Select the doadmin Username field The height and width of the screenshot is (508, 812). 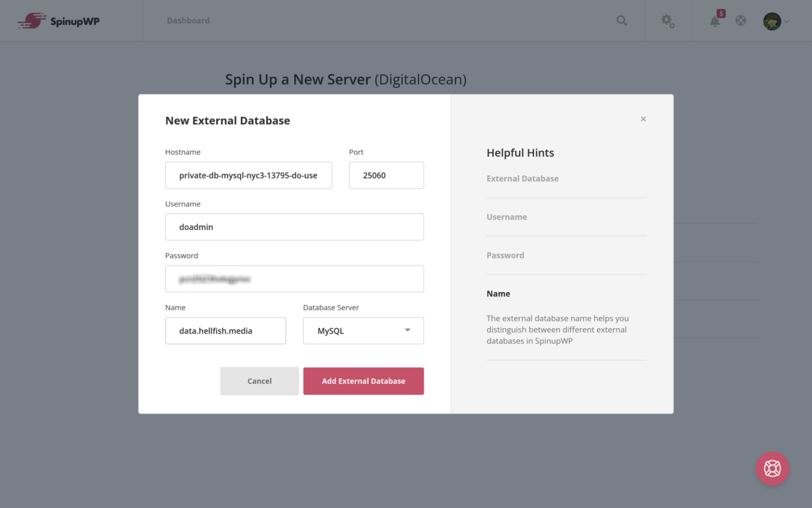click(x=294, y=227)
